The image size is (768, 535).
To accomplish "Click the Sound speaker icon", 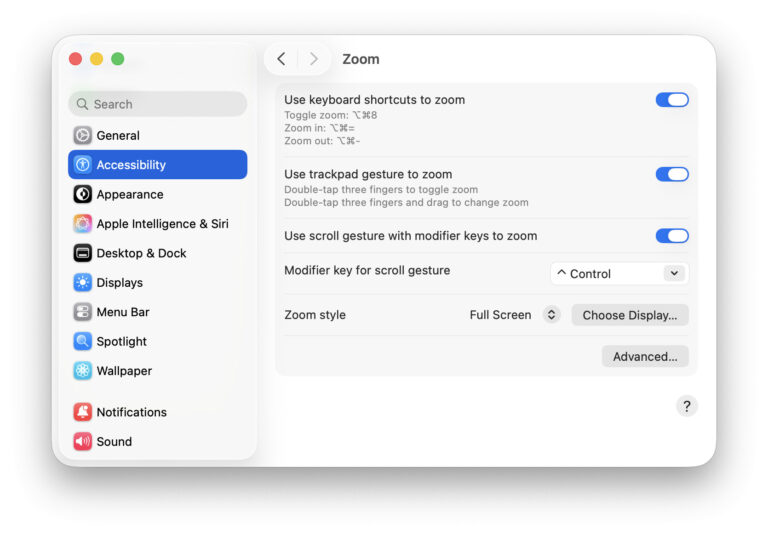I will coord(83,441).
